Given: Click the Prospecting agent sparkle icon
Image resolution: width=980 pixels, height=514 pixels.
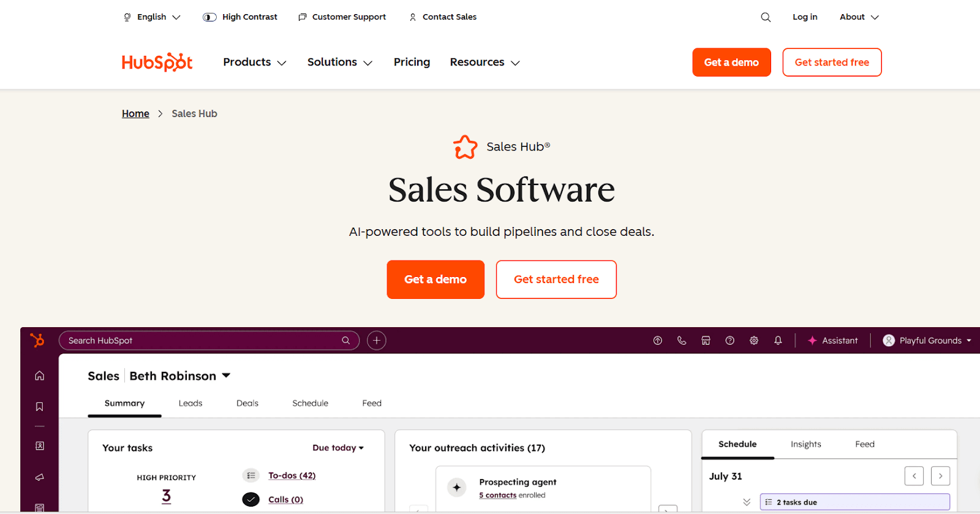Looking at the screenshot, I should coord(457,488).
